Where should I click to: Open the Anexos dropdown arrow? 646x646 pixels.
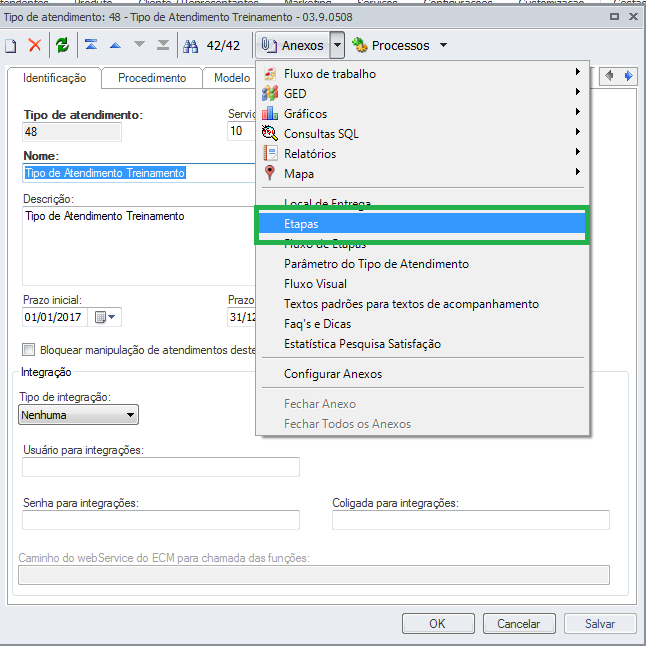[337, 45]
